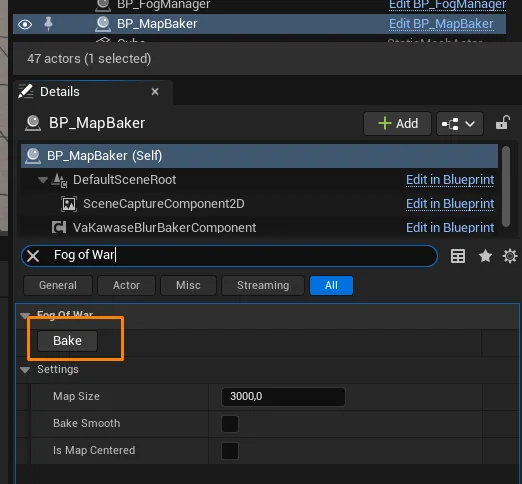Click the pin icon next to BP_MapBaker
The width and height of the screenshot is (522, 484).
(48, 24)
